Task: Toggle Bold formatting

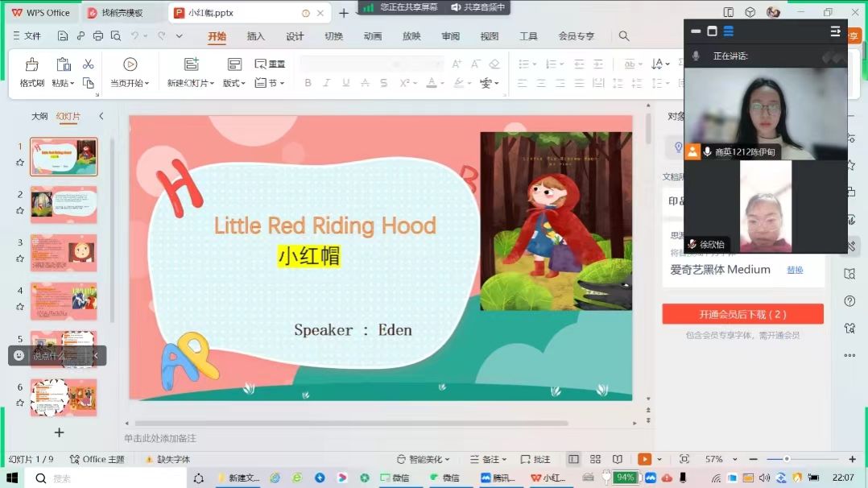Action: (x=308, y=83)
